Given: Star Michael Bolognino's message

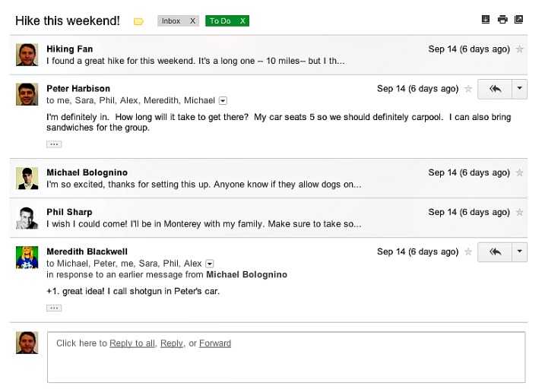Looking at the screenshot, I should click(x=520, y=172).
